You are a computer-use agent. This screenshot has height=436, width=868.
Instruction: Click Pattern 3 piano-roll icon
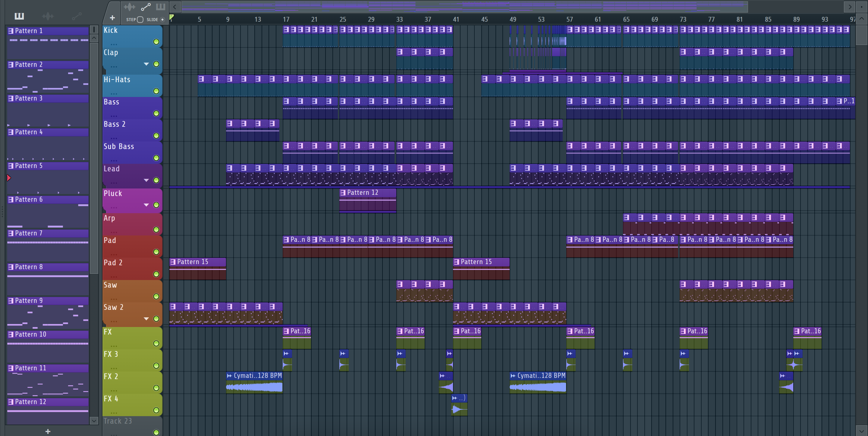[11, 98]
